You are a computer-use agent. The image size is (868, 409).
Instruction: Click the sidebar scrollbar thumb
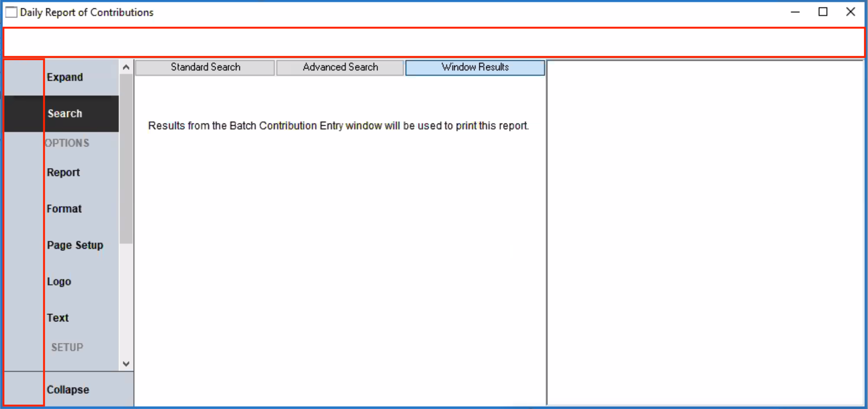coord(126,159)
